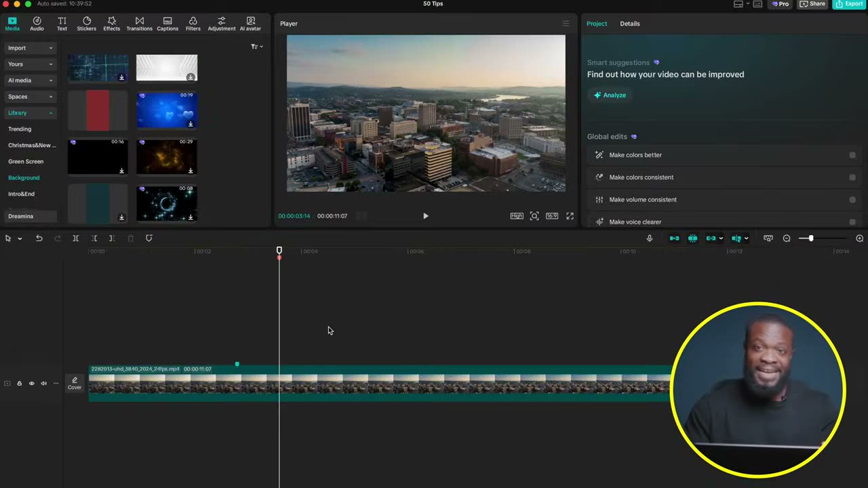Undo the last action

pyautogui.click(x=39, y=239)
